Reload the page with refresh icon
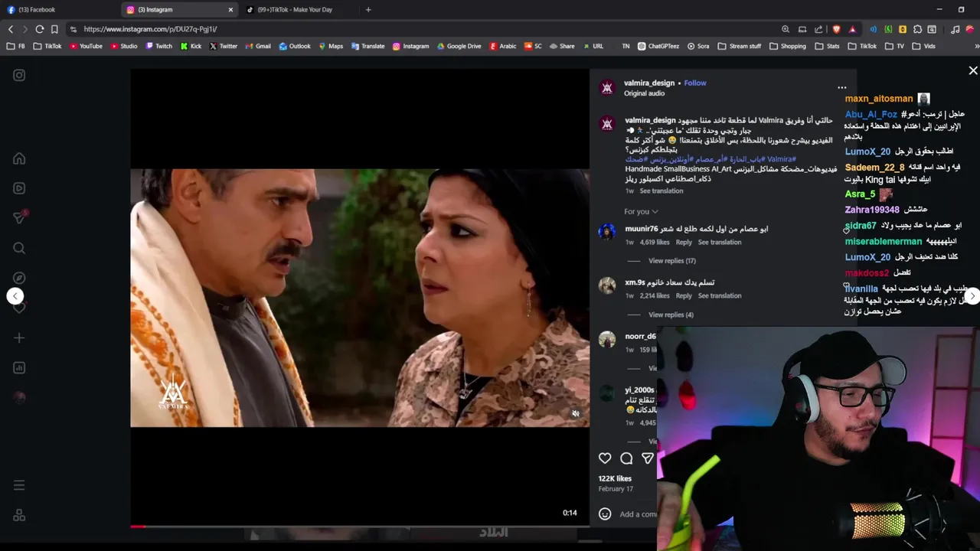Viewport: 980px width, 551px height. 40,29
